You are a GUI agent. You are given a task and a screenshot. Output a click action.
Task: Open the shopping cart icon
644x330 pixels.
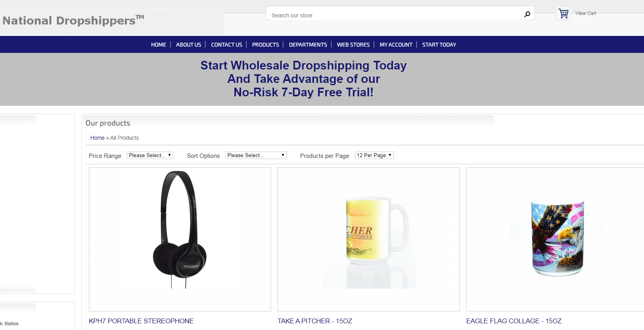point(563,13)
